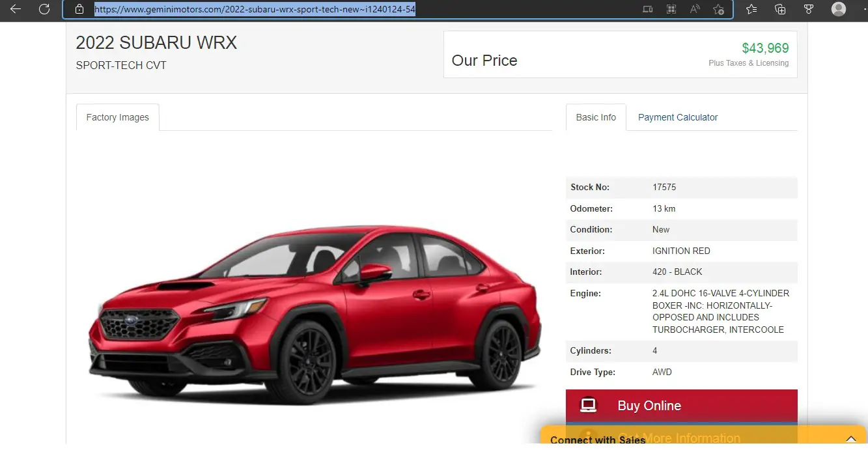Click exterior value IGNITION RED
Screen dimensions: 868x450
pyautogui.click(x=681, y=251)
